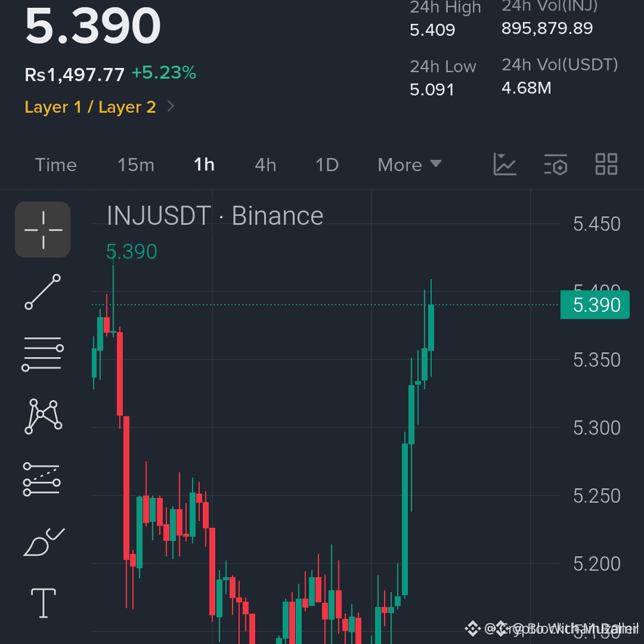The width and height of the screenshot is (644, 644).
Task: Click chevron next to Layer 1 / Layer 2
Action: [171, 106]
